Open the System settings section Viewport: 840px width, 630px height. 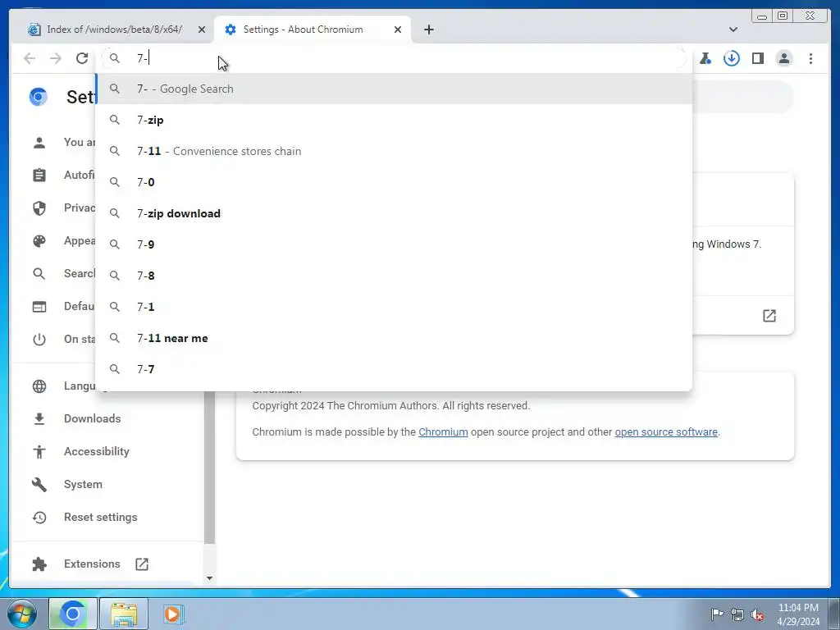pyautogui.click(x=83, y=484)
